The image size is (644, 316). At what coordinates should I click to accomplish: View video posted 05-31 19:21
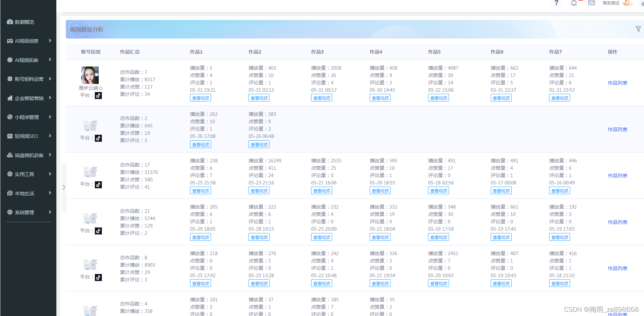point(201,98)
